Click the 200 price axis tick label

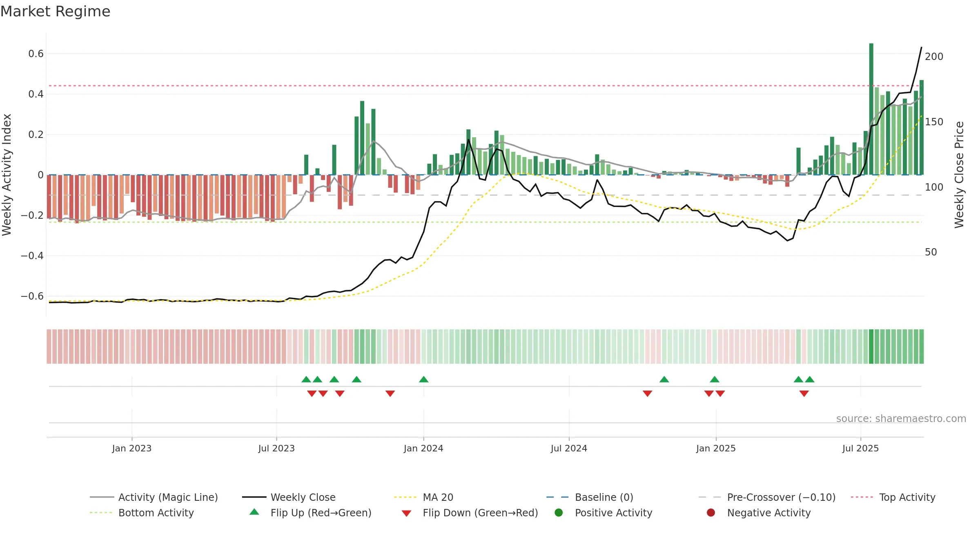(x=934, y=57)
